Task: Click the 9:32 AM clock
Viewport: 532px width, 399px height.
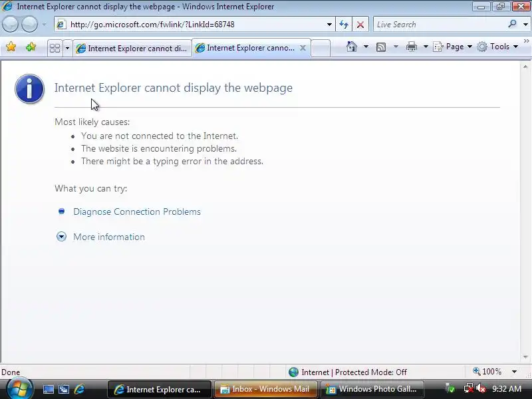Action: (x=507, y=389)
